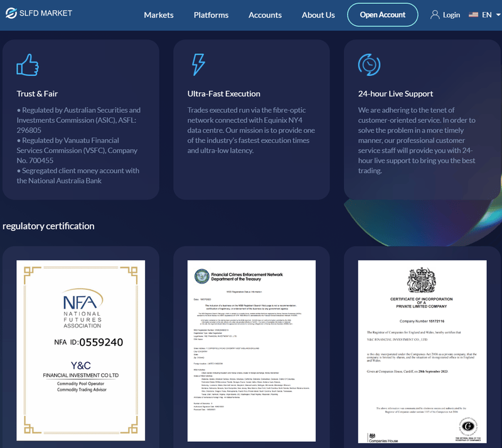Click the Vanuatu Financial Services Commission text

point(77,151)
